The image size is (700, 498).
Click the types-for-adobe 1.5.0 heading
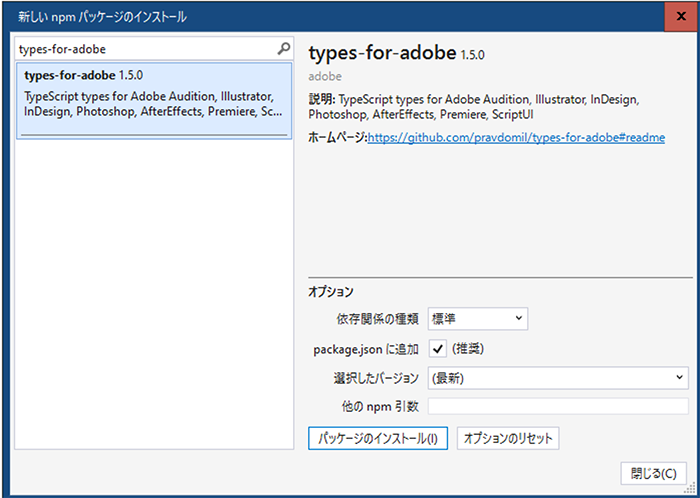pos(396,54)
